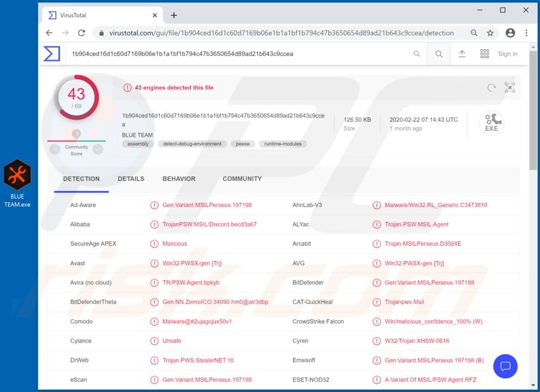Click SecureAge APEX Malicious result

(x=174, y=244)
